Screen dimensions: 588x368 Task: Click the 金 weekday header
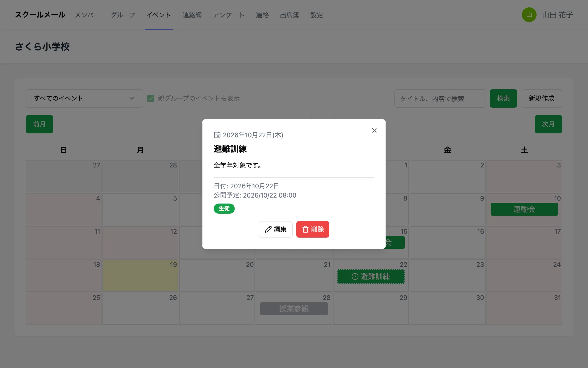point(447,150)
